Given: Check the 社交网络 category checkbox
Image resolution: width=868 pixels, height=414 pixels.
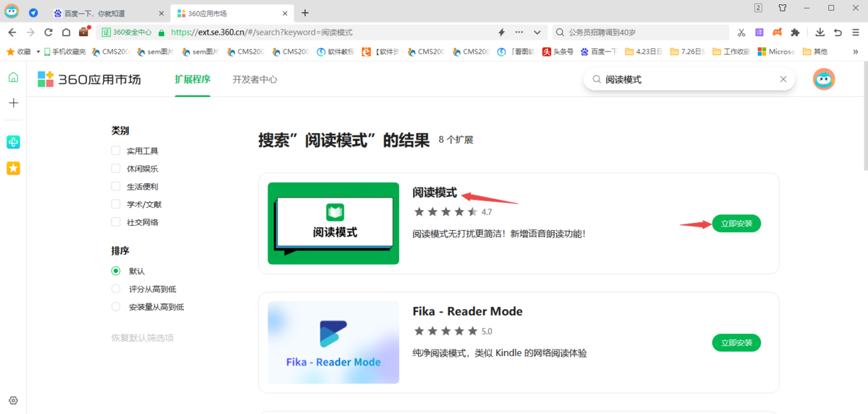Looking at the screenshot, I should pyautogui.click(x=116, y=222).
